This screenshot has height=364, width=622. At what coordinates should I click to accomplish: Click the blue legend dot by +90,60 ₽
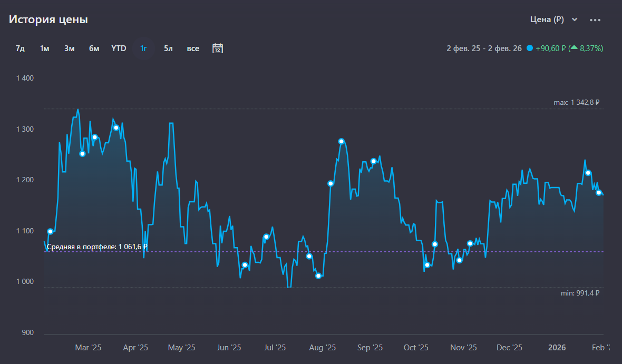(x=529, y=48)
